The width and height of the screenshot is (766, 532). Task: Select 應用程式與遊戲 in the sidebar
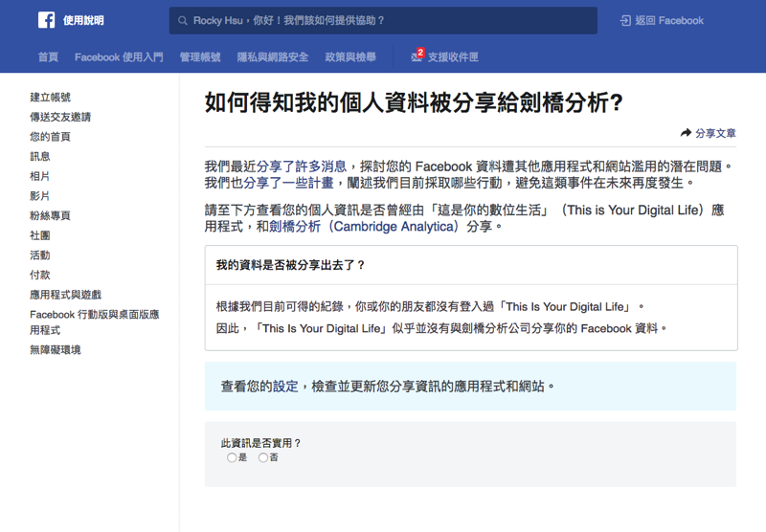(x=65, y=295)
